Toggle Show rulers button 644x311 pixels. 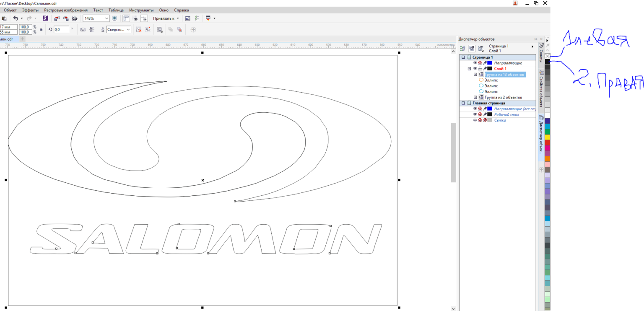coord(126,18)
